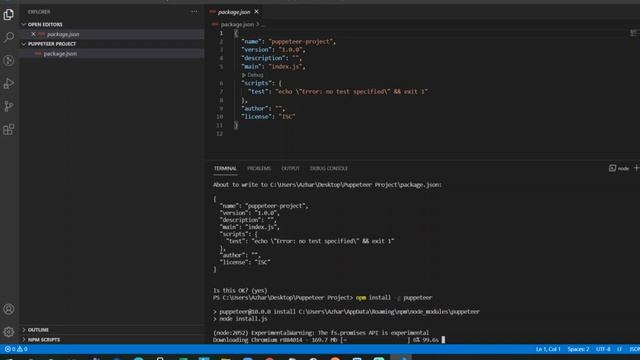640x360 pixels.
Task: Click the "version": "1.0.0" line in editor
Action: 273,50
